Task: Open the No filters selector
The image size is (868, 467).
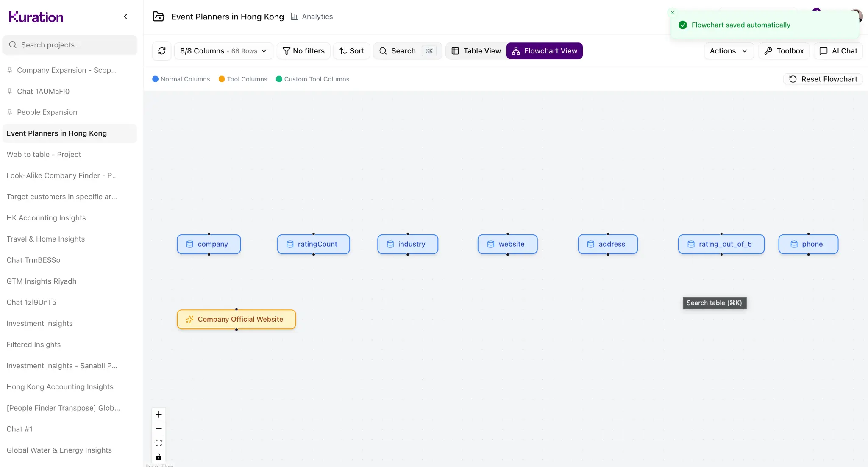Action: [x=303, y=51]
